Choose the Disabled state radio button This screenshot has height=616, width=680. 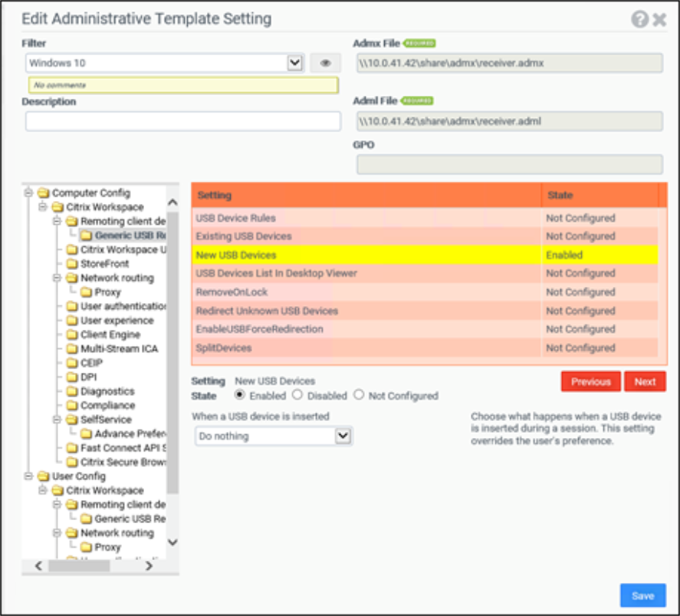tap(297, 395)
